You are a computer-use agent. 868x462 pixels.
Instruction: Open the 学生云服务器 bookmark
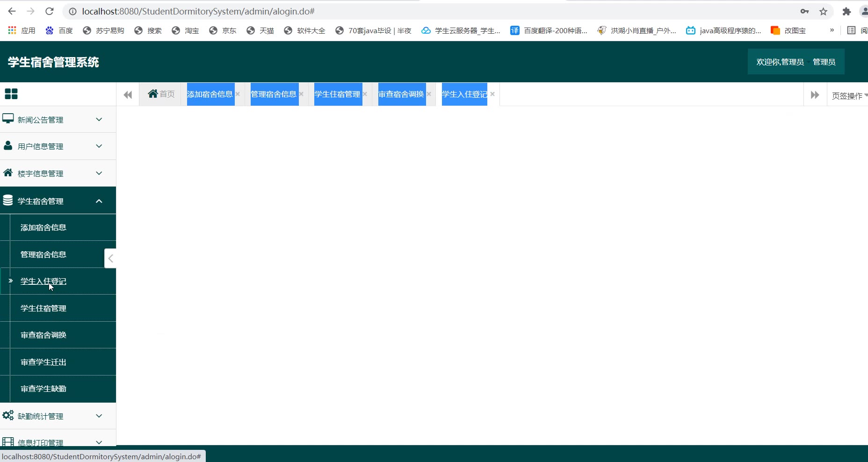point(461,30)
